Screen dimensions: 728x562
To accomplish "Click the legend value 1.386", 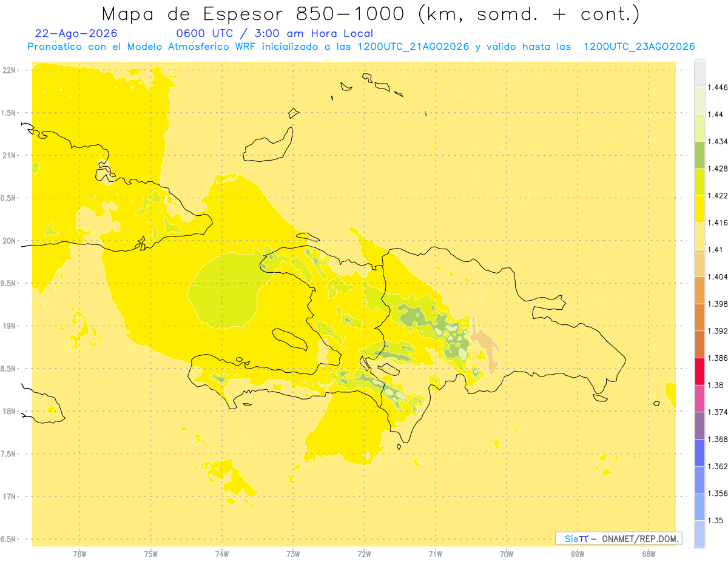I will tap(718, 358).
